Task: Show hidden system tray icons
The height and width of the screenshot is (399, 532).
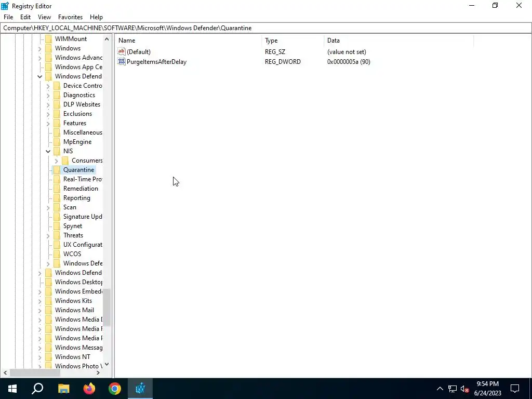Action: (440, 389)
